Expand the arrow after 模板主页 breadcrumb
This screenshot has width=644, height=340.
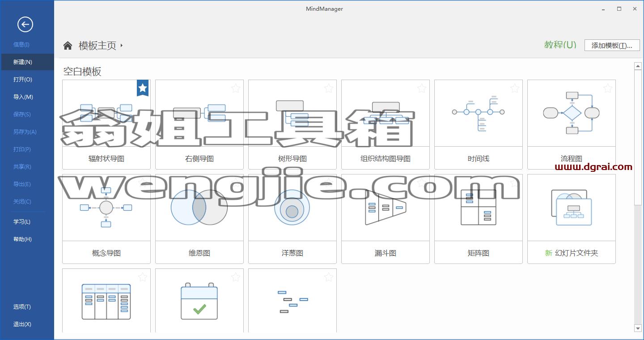click(122, 46)
